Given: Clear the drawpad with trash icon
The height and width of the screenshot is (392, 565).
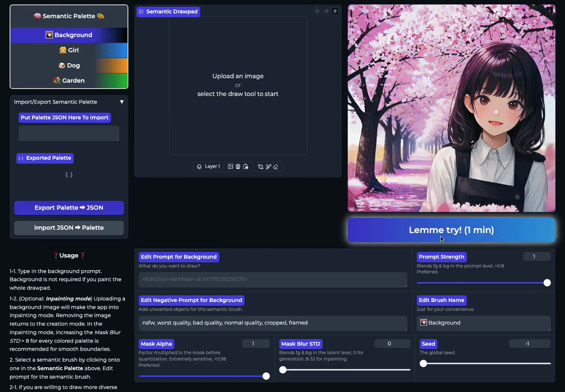Looking at the screenshot, I should (x=335, y=11).
